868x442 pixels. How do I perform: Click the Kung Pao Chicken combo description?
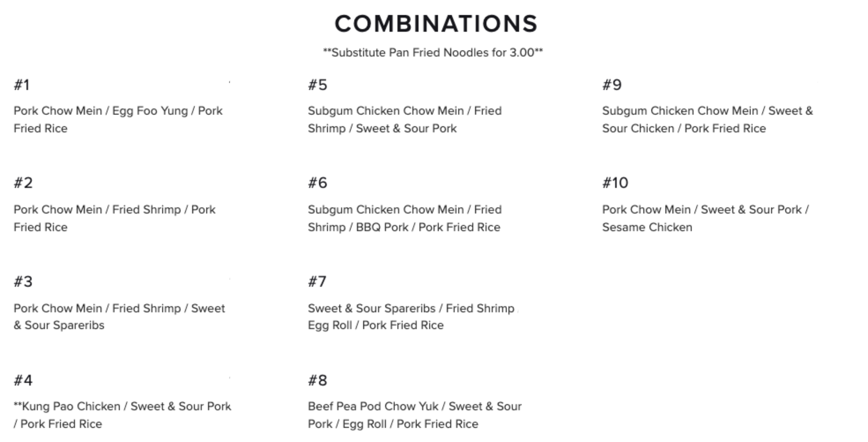(122, 415)
